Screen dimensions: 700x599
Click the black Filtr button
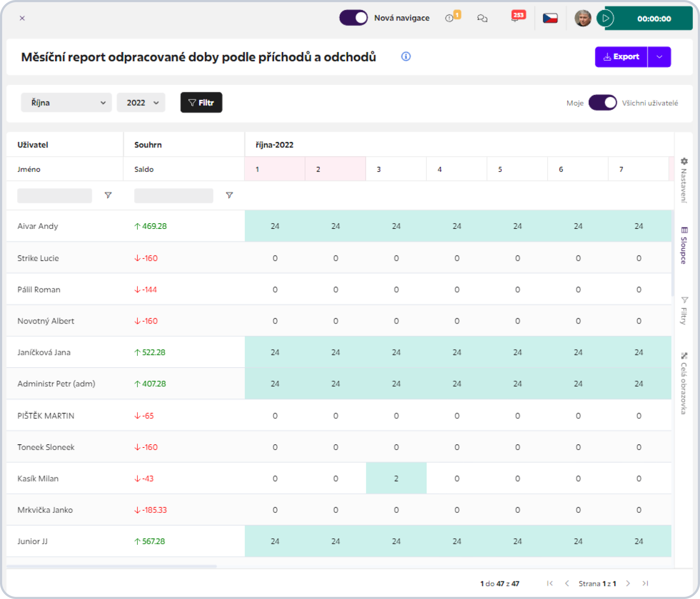pyautogui.click(x=201, y=103)
